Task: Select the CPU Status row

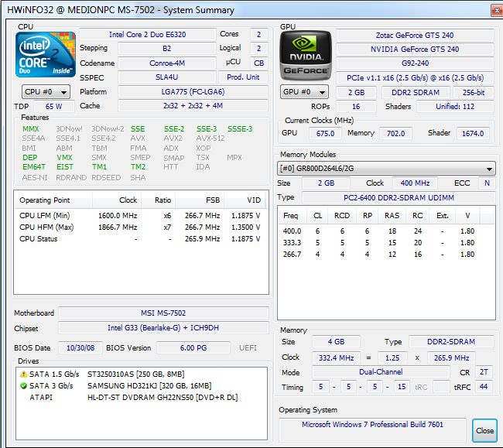Action: click(140, 239)
